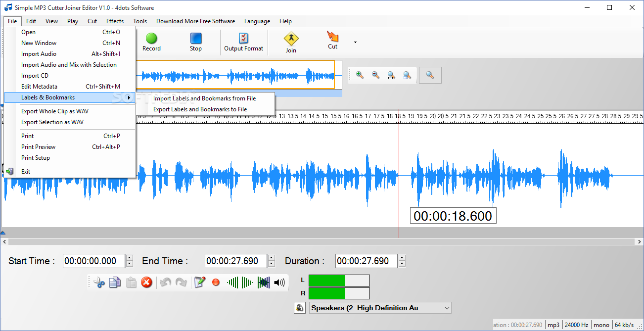Increase Start Time with up arrow

click(x=130, y=258)
